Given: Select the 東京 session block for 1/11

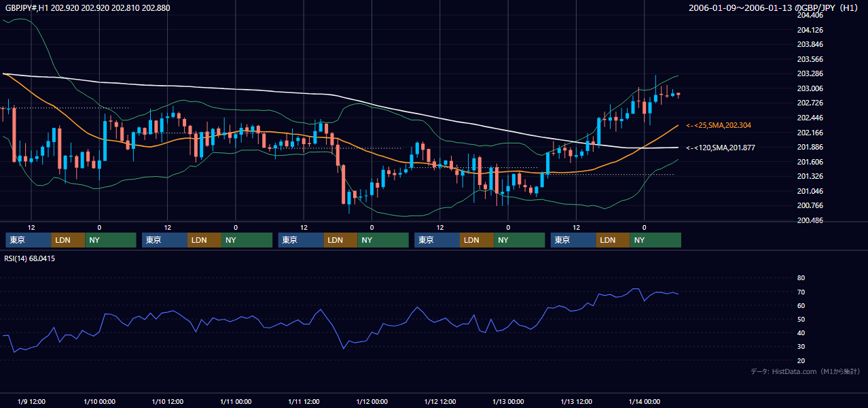Looking at the screenshot, I should coord(301,240).
